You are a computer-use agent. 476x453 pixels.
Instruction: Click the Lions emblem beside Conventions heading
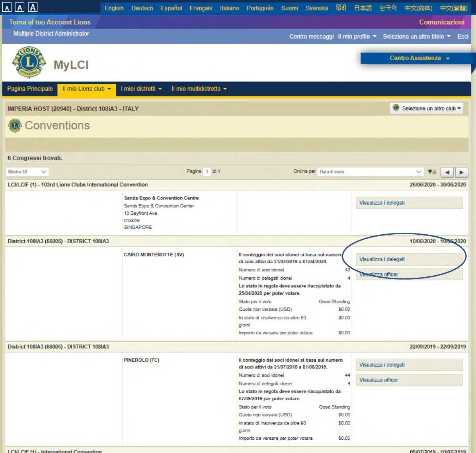[x=15, y=125]
